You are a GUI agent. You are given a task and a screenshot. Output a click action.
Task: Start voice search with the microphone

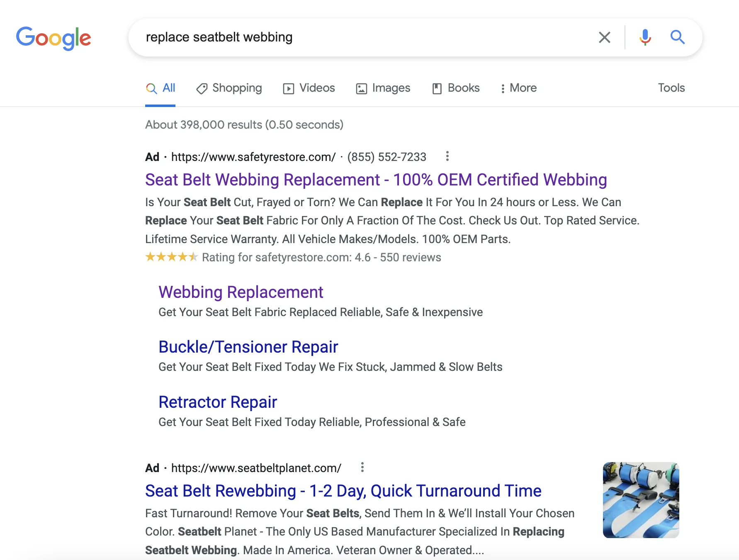tap(645, 37)
